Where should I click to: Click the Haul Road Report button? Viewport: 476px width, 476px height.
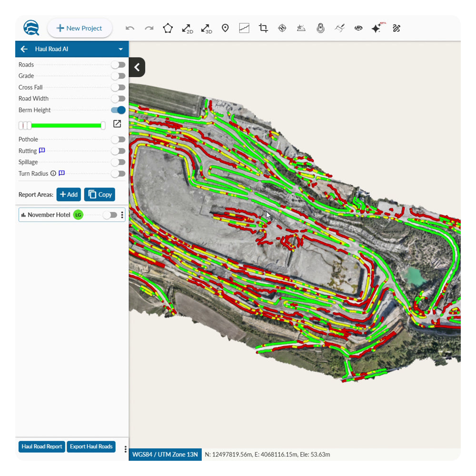(42, 446)
